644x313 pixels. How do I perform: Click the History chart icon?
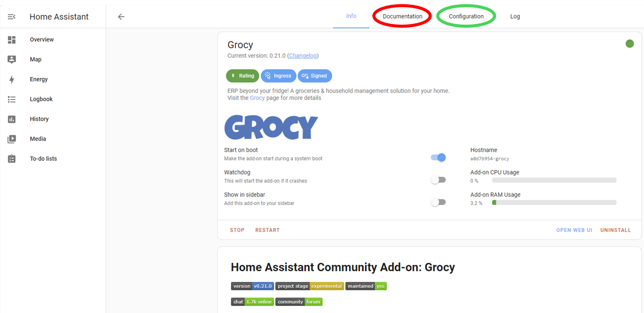12,119
